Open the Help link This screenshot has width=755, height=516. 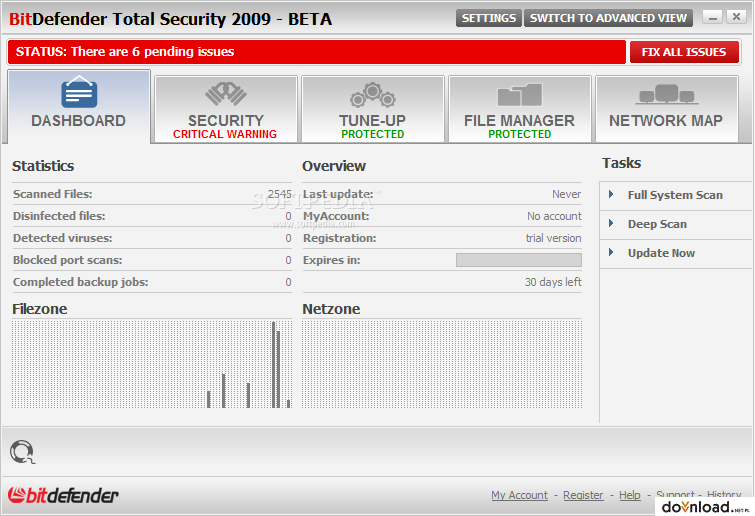click(630, 495)
